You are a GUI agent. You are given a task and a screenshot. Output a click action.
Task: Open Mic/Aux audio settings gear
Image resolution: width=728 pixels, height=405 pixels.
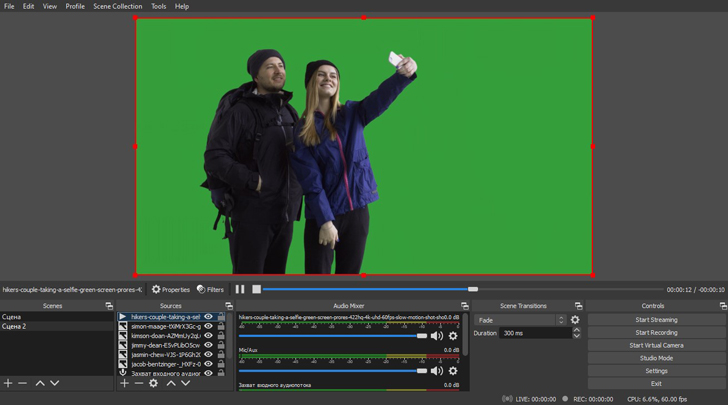coord(453,371)
